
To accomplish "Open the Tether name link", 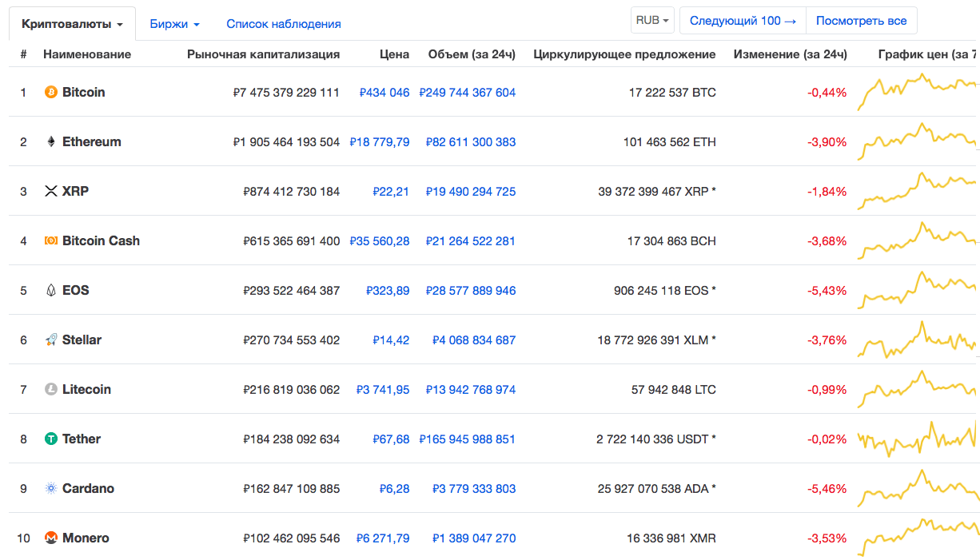I will [x=82, y=439].
